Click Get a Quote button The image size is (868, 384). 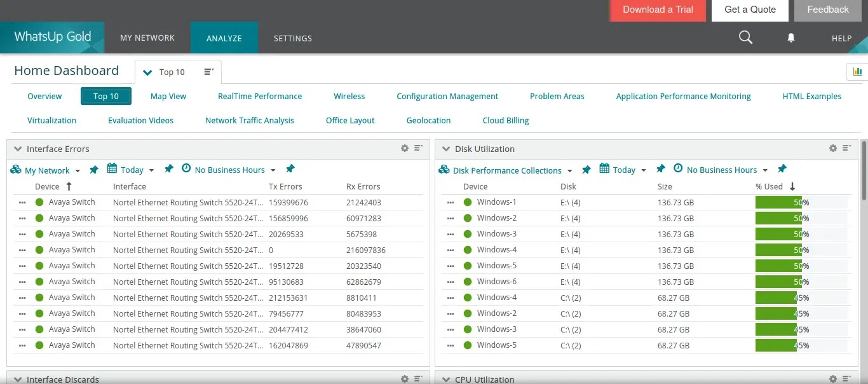(750, 10)
